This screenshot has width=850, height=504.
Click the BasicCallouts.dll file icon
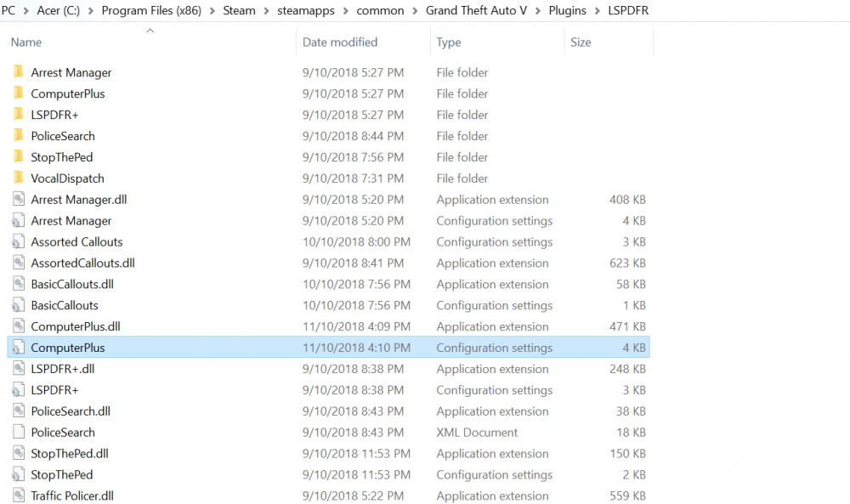pyautogui.click(x=19, y=284)
